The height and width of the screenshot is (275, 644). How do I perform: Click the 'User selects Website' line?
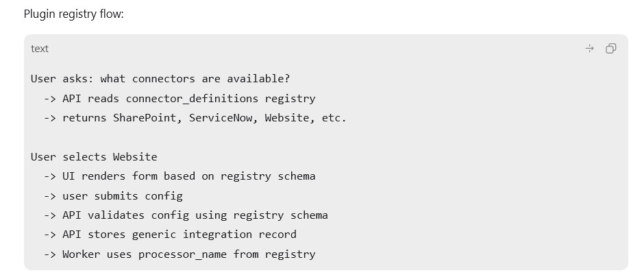coord(94,157)
